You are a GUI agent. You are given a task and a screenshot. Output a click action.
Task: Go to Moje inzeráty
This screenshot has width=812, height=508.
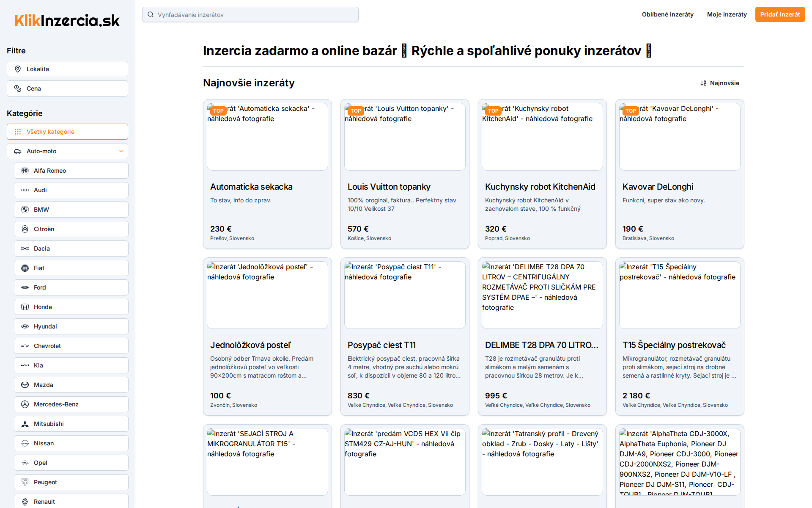(727, 14)
